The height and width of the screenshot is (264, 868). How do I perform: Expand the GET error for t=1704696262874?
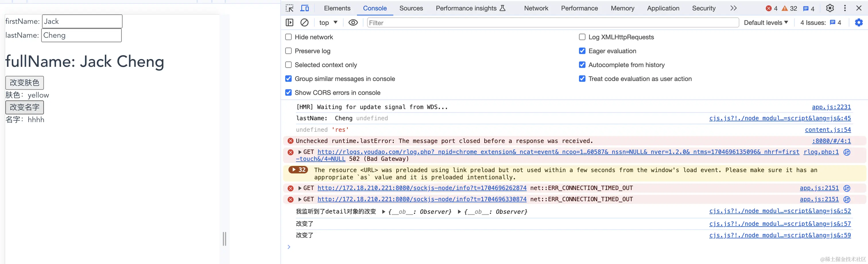click(300, 188)
